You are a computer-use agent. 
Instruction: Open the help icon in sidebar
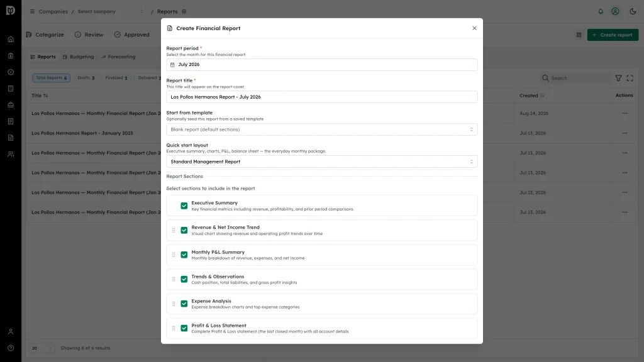tap(11, 348)
